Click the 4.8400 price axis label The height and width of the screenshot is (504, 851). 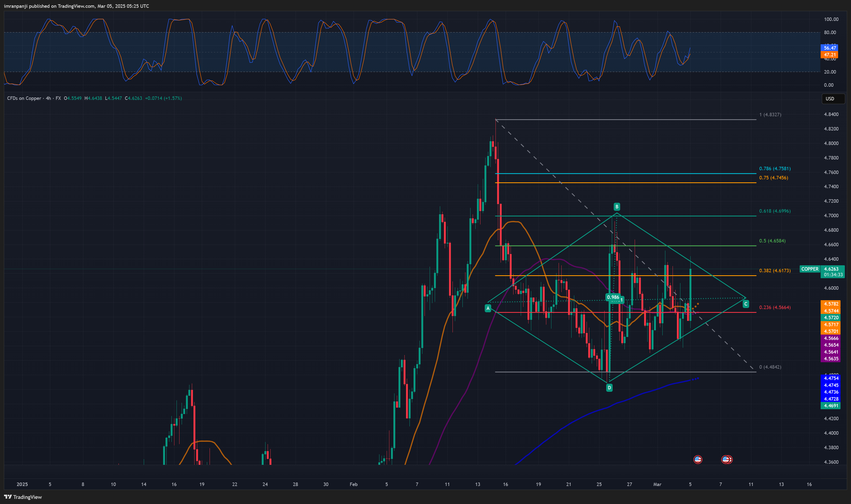(831, 114)
